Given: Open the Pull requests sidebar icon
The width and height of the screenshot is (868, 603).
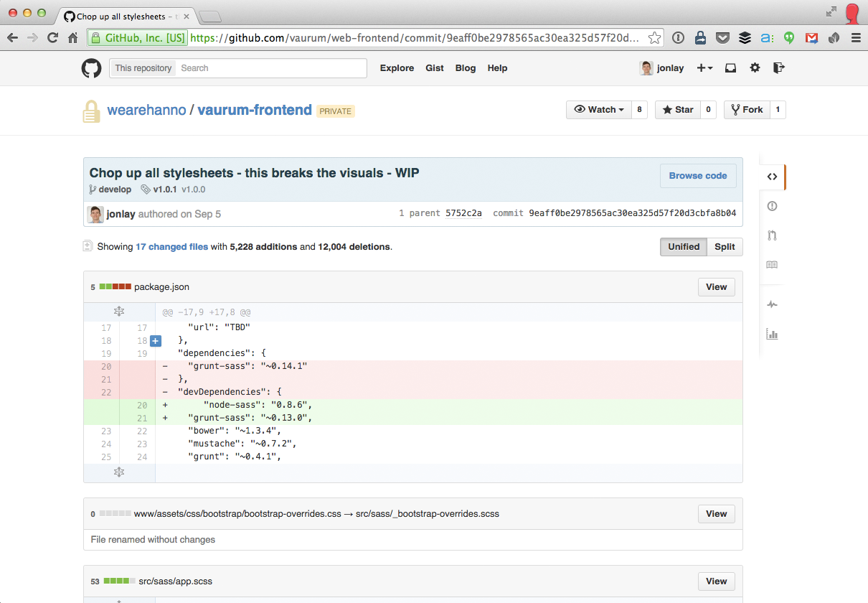Looking at the screenshot, I should point(772,235).
